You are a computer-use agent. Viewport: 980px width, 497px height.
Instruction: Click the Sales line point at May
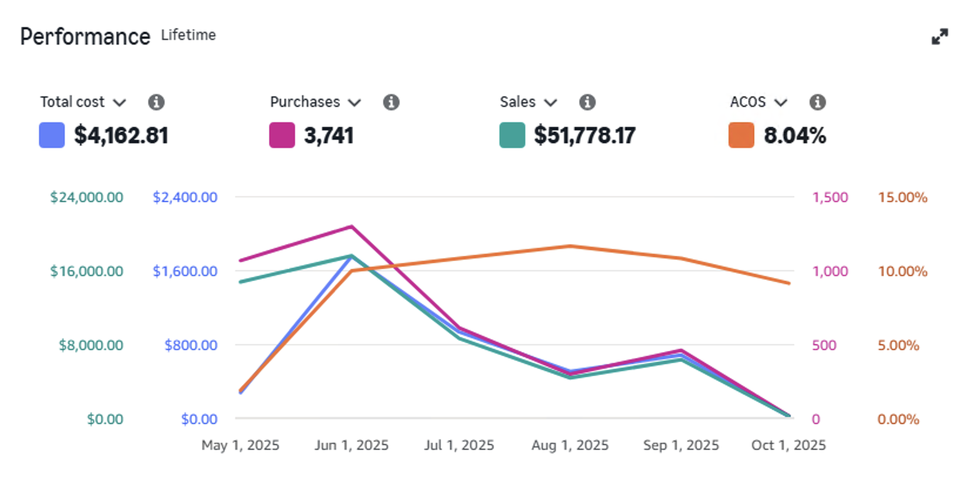point(240,282)
